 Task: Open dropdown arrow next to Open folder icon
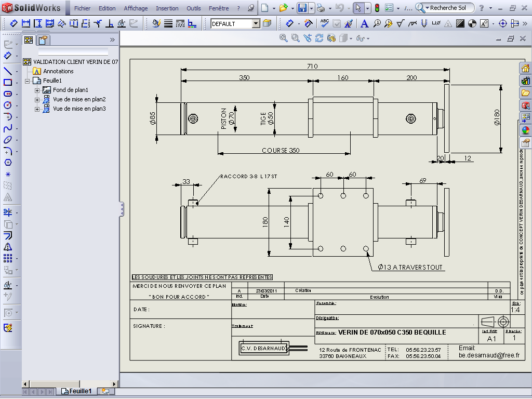pyautogui.click(x=292, y=8)
